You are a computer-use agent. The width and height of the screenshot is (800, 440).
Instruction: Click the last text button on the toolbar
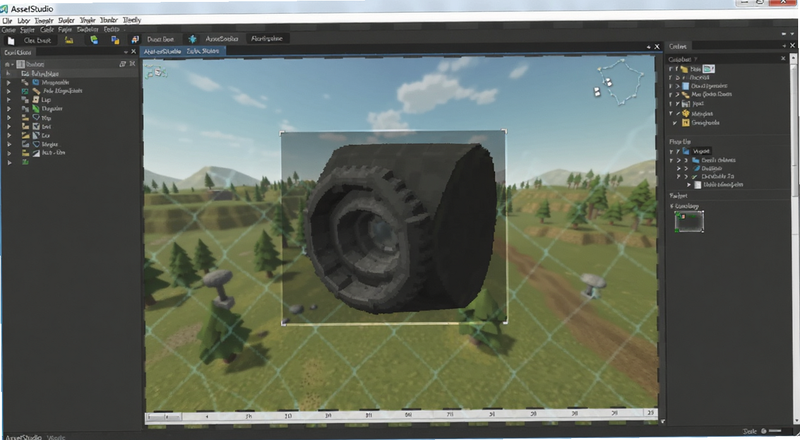click(x=266, y=38)
